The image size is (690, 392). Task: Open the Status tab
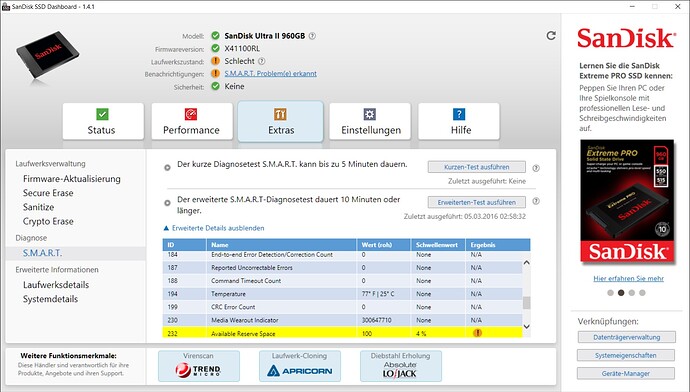pos(103,121)
